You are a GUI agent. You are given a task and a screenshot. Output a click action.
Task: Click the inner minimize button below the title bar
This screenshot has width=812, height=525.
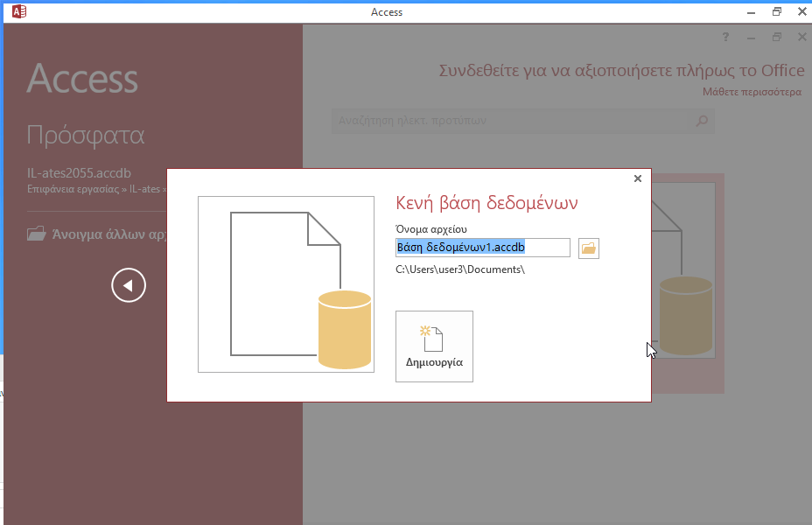click(x=751, y=38)
